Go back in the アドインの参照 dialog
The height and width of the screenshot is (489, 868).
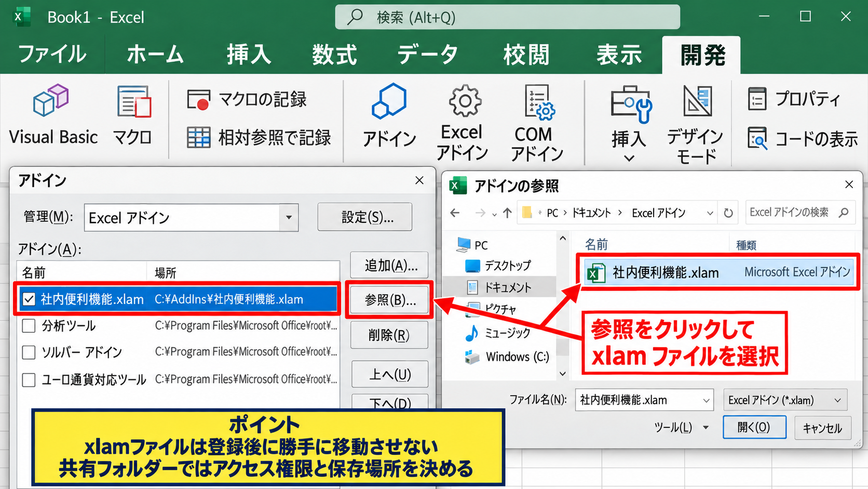click(455, 213)
